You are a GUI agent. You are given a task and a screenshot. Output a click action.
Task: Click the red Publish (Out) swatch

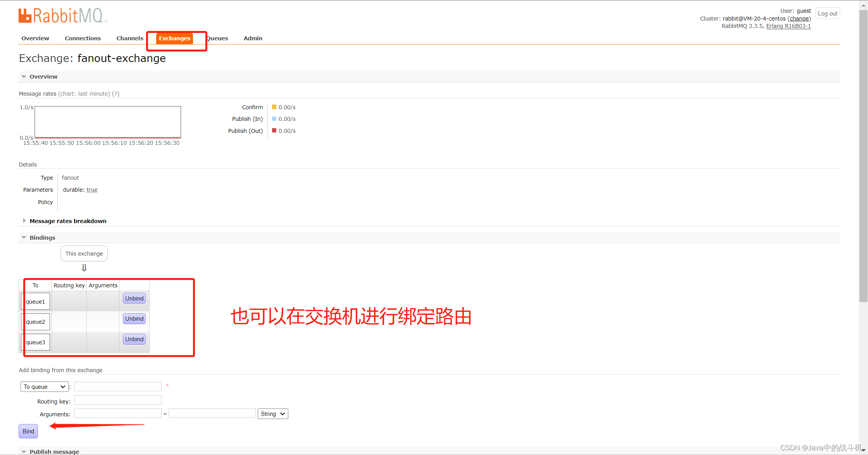[x=274, y=130]
